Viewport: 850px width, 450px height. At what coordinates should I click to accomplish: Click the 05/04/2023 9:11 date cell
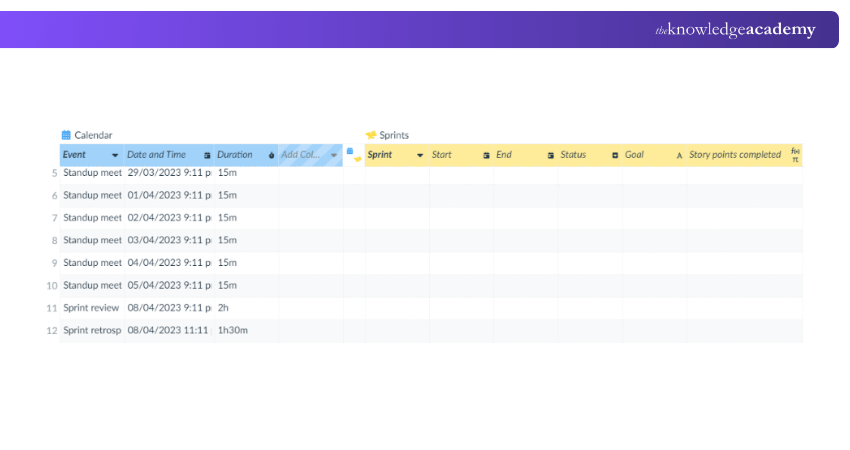(x=169, y=285)
